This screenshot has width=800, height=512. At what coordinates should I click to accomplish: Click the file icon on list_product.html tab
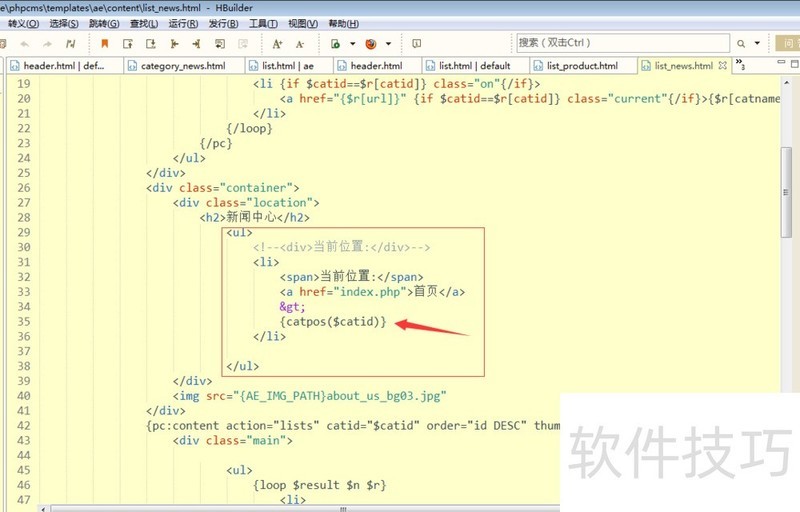[x=538, y=66]
